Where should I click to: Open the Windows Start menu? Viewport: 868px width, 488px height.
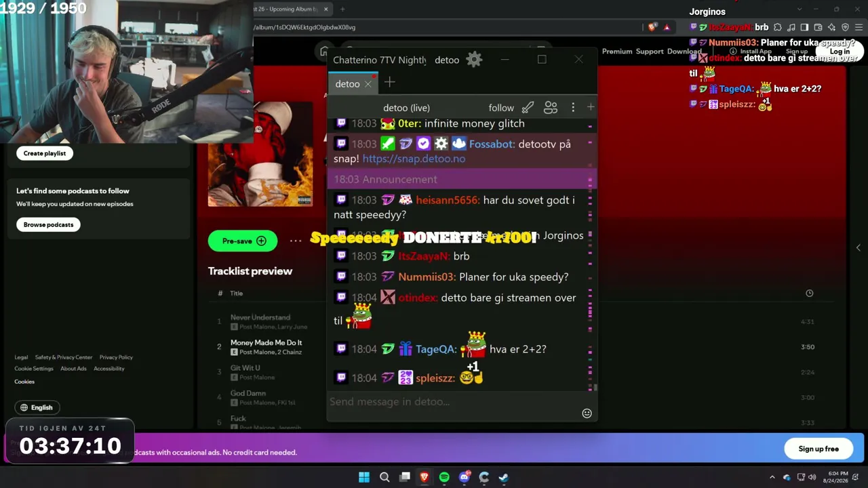364,477
